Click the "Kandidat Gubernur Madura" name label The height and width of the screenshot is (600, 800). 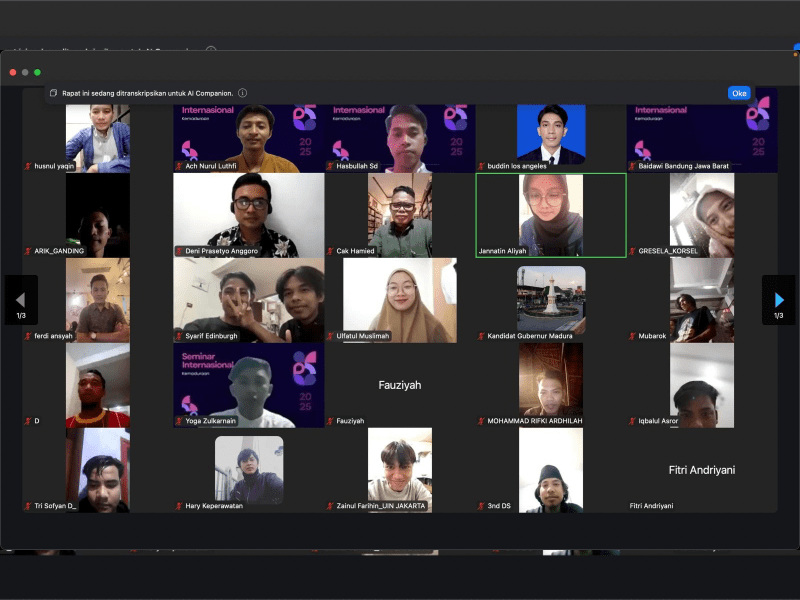[530, 336]
